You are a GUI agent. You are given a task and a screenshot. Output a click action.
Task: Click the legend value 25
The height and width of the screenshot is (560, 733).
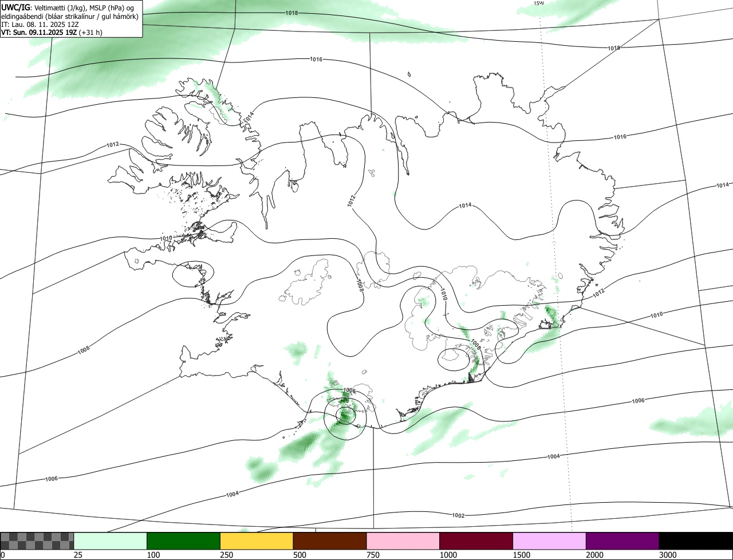(x=78, y=555)
